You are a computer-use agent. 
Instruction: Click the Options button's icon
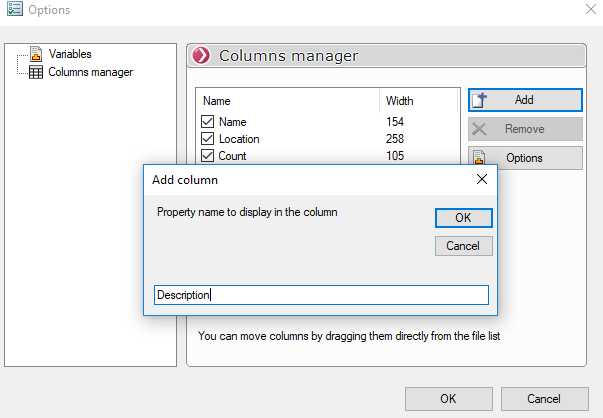[x=479, y=158]
